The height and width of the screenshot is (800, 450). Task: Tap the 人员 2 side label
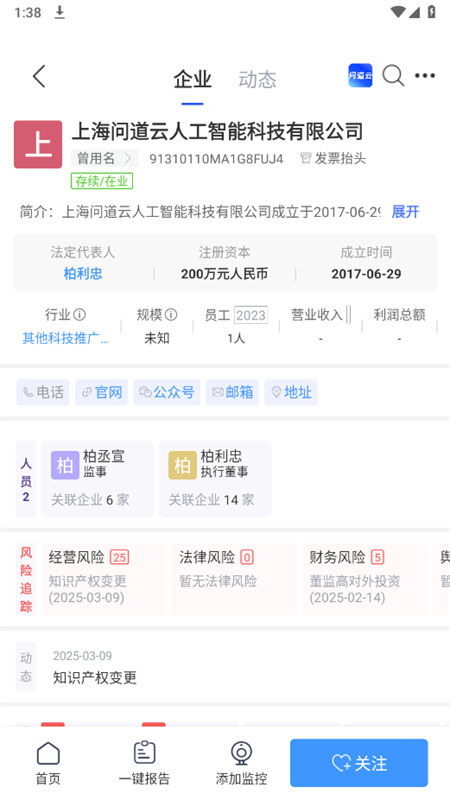tap(26, 480)
